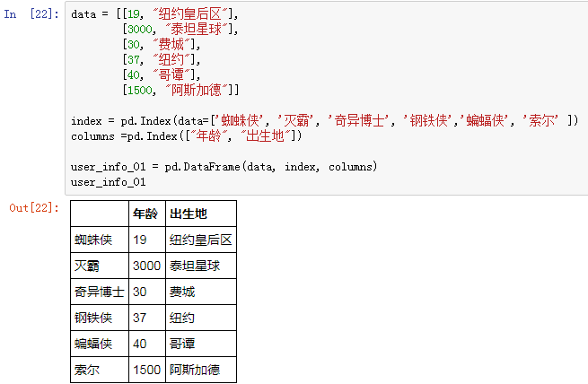Click the 纽约皇后区 cell in the table
The height and width of the screenshot is (384, 588).
201,240
